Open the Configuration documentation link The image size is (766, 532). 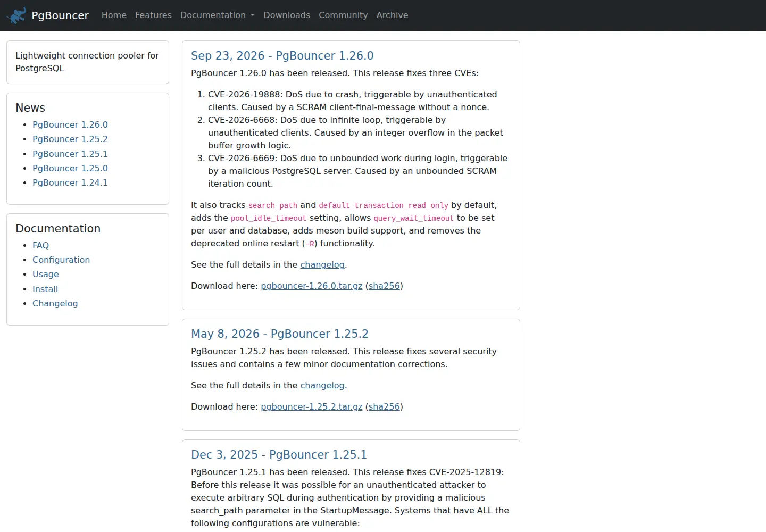(61, 260)
